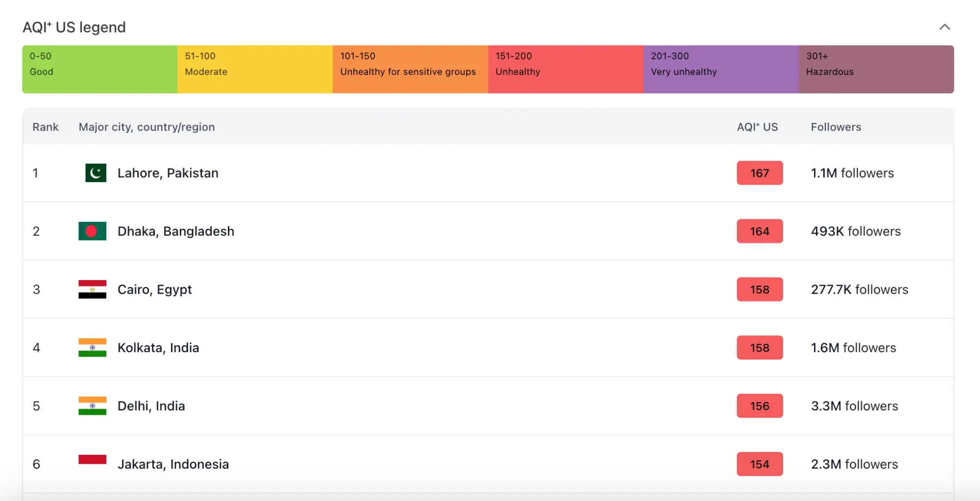
Task: Click the 1.6M followers text
Action: [x=853, y=348]
